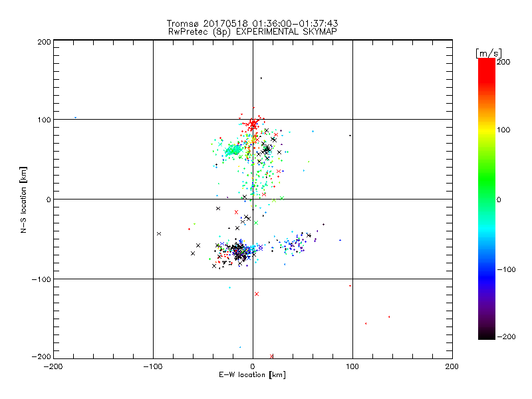Viewport: 532px width, 399px height.
Task: Click the "100" label beside the colorbar
Action: [503, 130]
